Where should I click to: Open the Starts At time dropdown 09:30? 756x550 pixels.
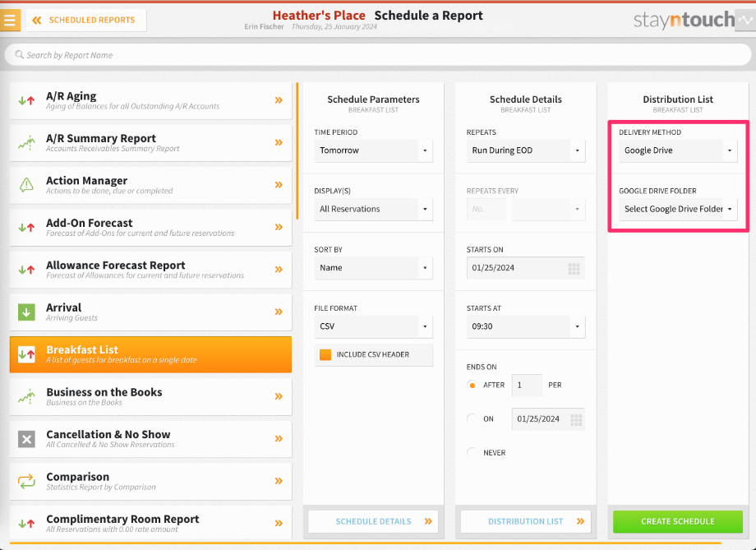tap(526, 326)
